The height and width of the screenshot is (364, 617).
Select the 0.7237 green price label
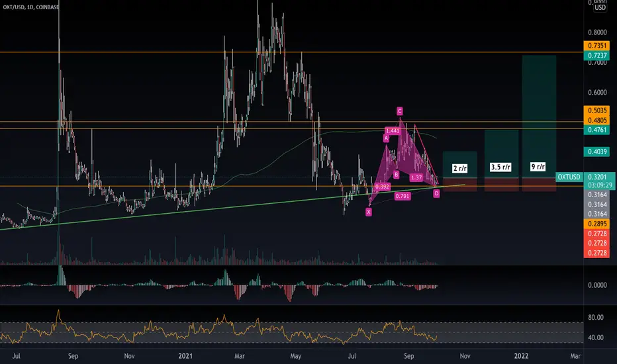[596, 56]
